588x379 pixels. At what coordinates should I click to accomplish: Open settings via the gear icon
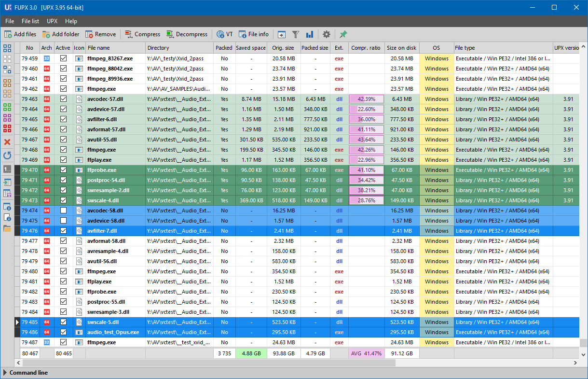(327, 34)
